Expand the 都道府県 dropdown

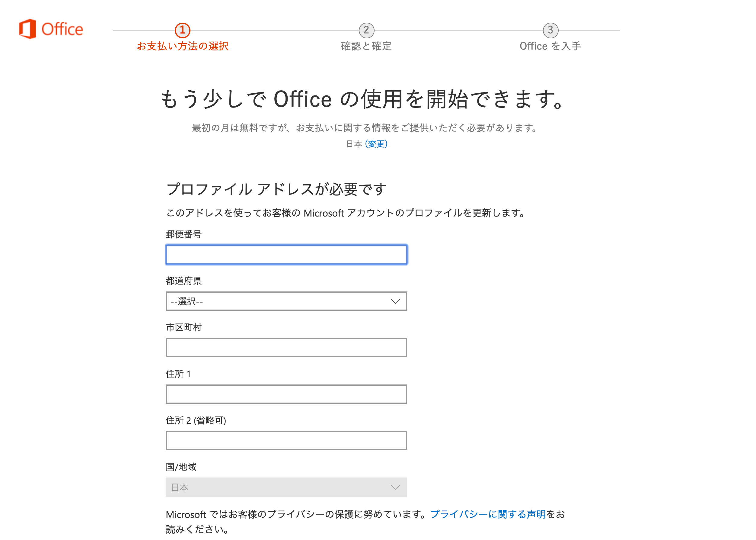[x=286, y=301]
